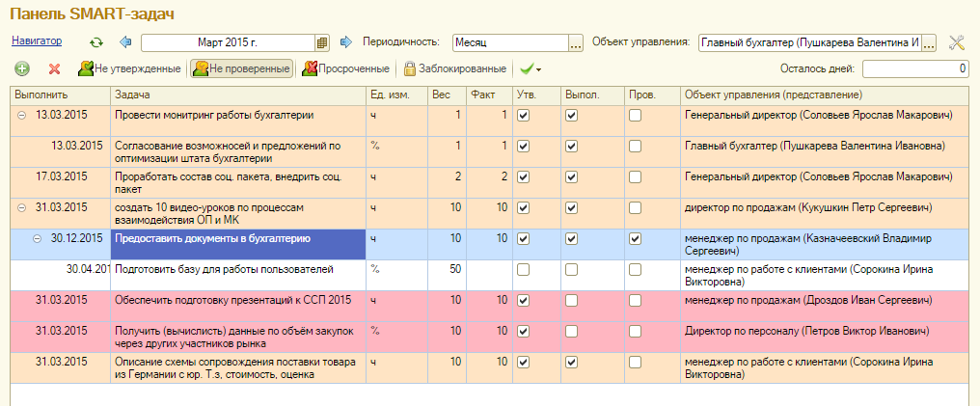Open the Объект управления selection button

[x=929, y=42]
